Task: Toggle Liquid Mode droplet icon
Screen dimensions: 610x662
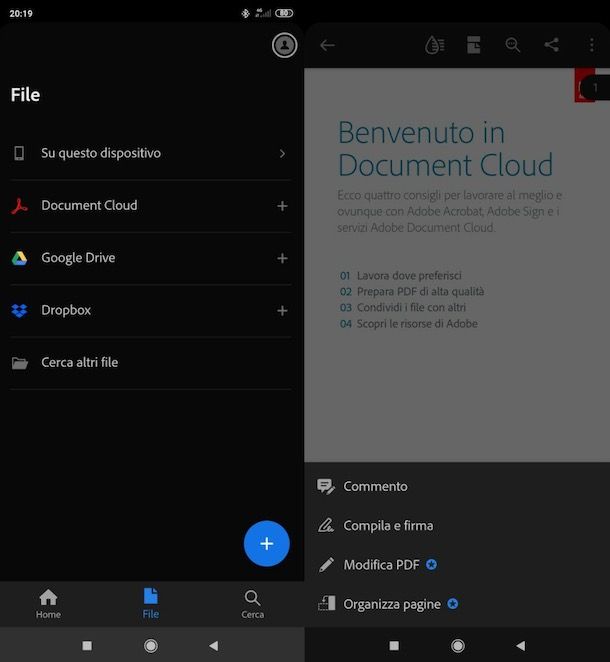Action: [x=435, y=45]
